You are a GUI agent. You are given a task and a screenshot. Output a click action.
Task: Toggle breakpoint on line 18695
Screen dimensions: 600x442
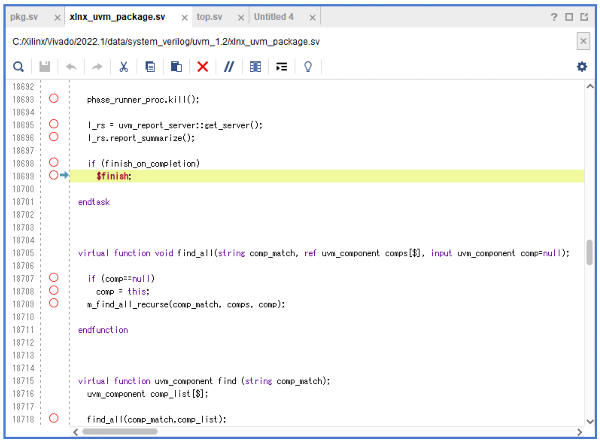(x=54, y=124)
